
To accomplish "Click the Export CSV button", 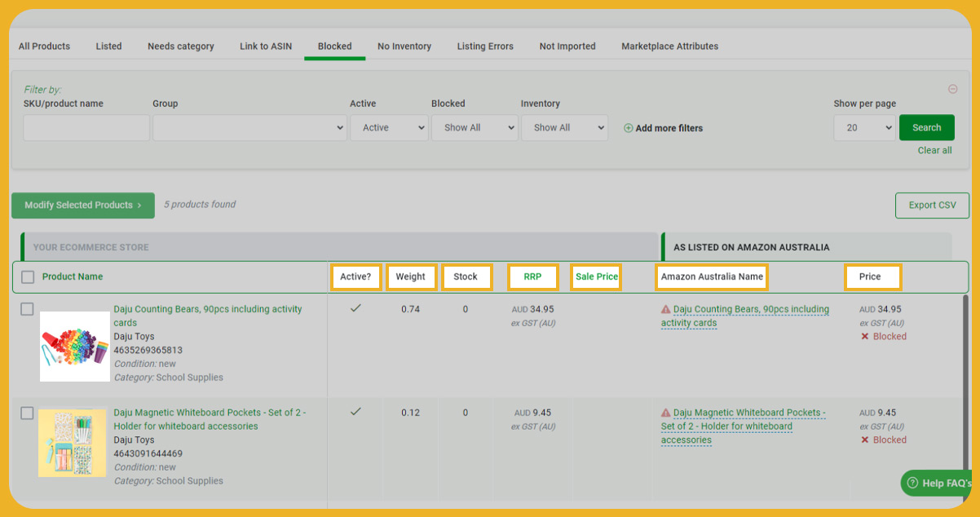I will (x=932, y=205).
